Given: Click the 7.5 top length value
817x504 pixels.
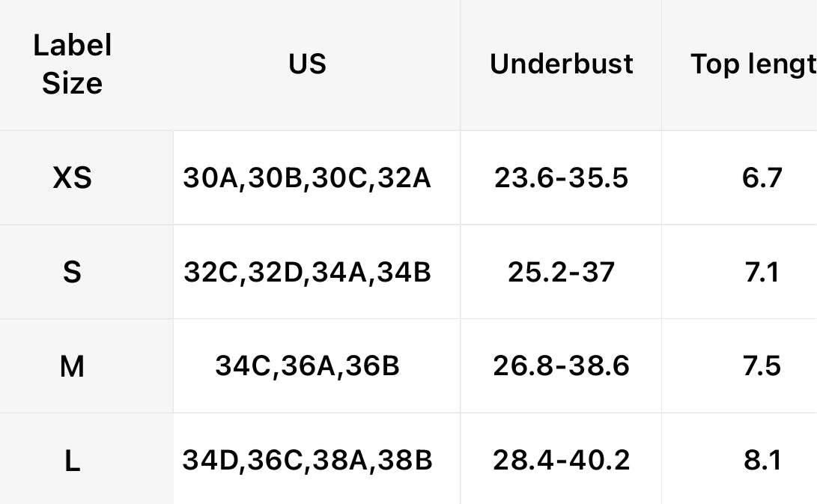Looking at the screenshot, I should (x=762, y=366).
